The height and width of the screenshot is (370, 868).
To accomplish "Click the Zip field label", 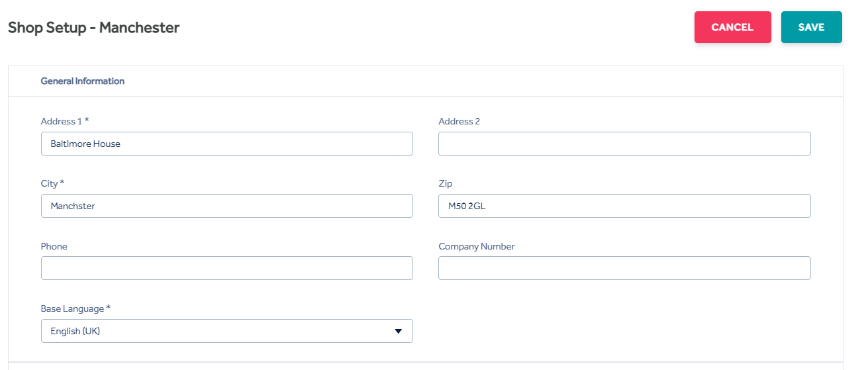I will 446,183.
